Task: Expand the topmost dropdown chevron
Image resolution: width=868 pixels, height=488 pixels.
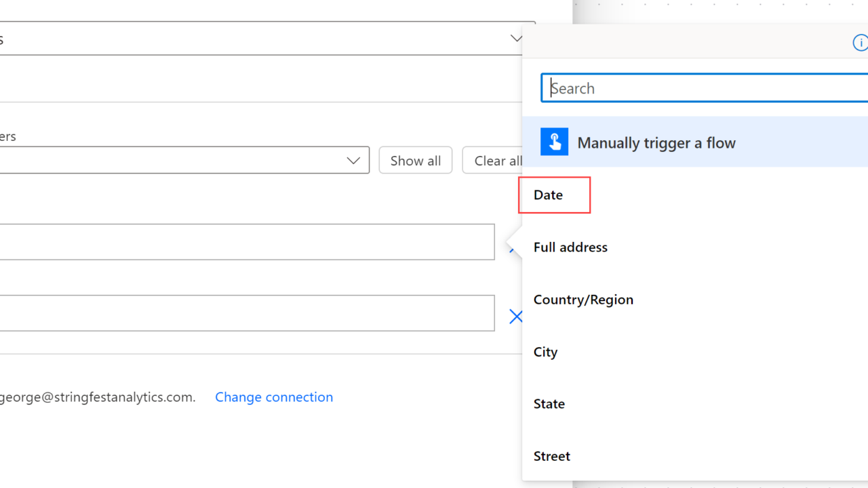Action: [x=516, y=39]
